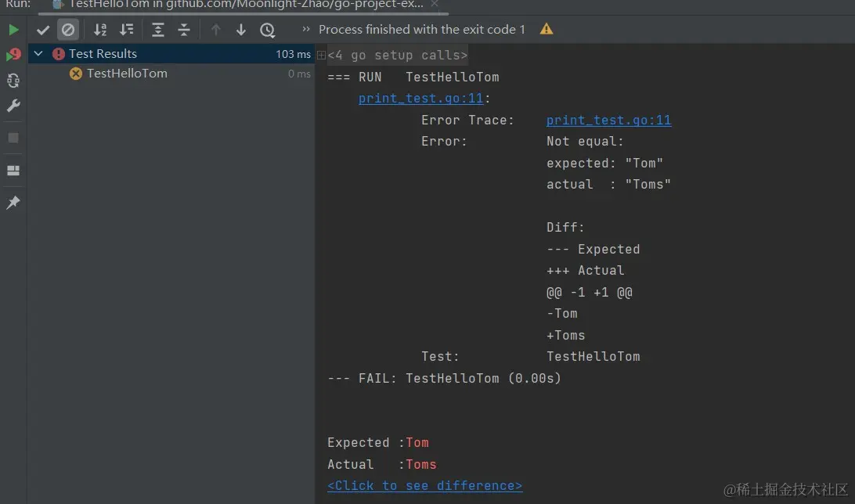Open print_test.go:11 link under RUN line
855x504 pixels.
coord(420,98)
